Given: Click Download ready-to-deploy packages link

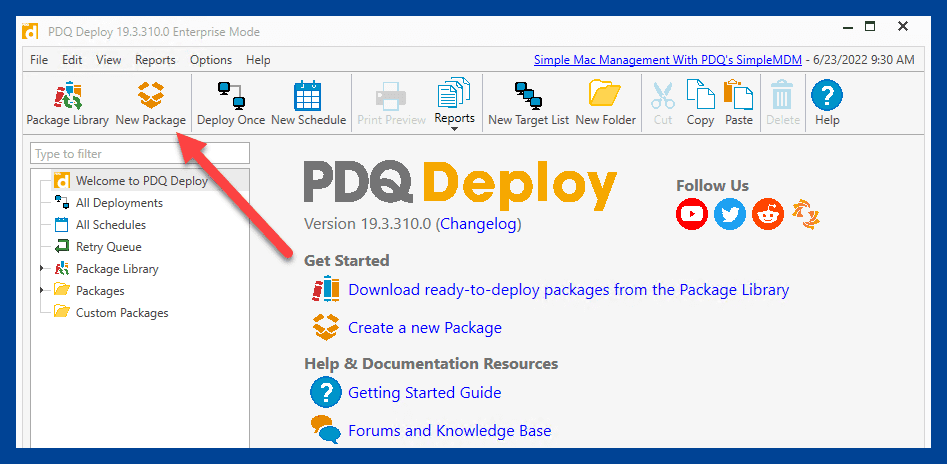Looking at the screenshot, I should pyautogui.click(x=568, y=290).
